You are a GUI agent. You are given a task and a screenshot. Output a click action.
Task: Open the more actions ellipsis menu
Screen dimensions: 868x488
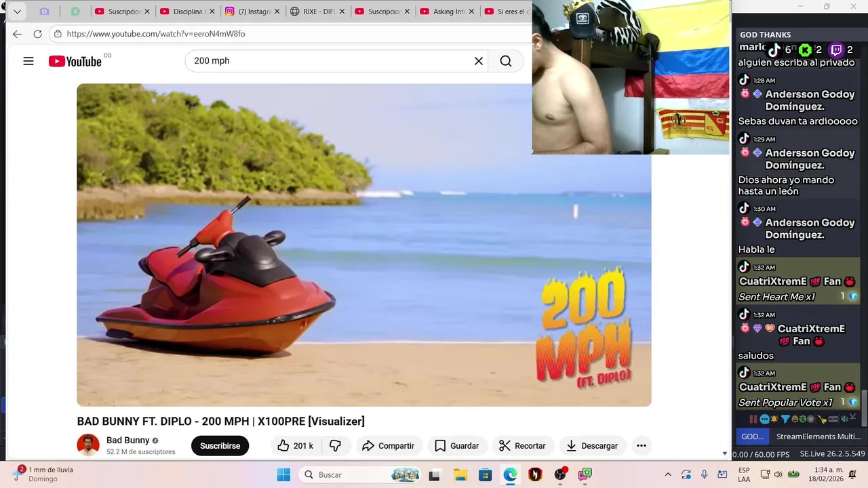pyautogui.click(x=642, y=445)
